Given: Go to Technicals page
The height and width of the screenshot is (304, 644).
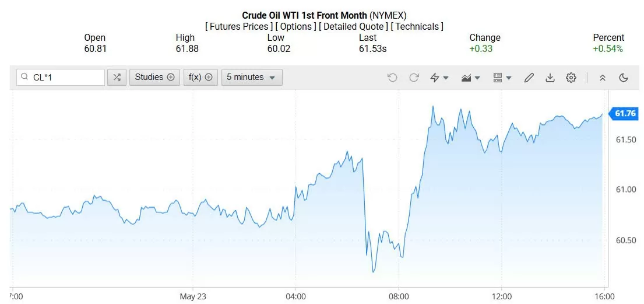Looking at the screenshot, I should [417, 27].
